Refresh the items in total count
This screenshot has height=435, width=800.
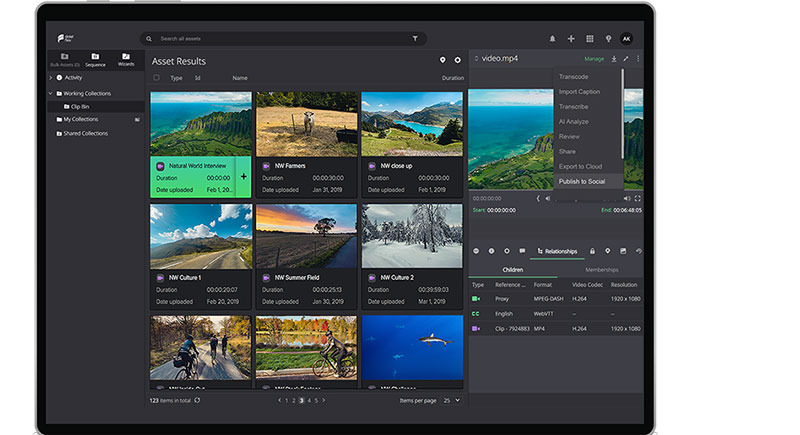[197, 400]
